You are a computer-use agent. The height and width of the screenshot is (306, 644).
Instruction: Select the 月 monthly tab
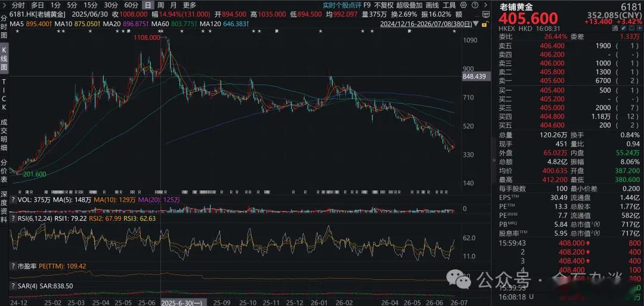pos(174,5)
